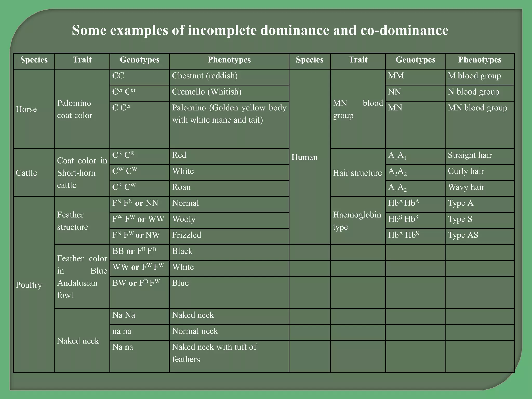The width and height of the screenshot is (532, 399).
Task: Click the Cremello (Whitish) phenotype cell
Action: 207,92
